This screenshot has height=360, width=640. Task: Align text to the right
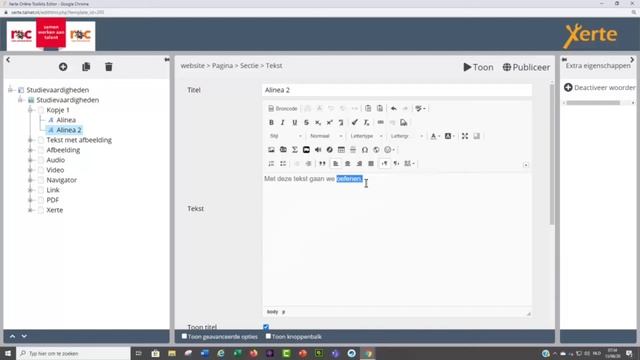pos(359,164)
